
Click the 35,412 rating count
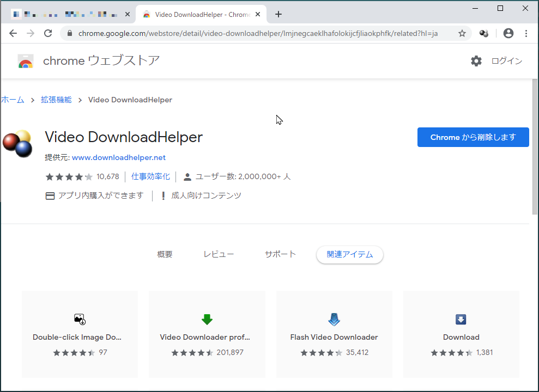pos(357,352)
